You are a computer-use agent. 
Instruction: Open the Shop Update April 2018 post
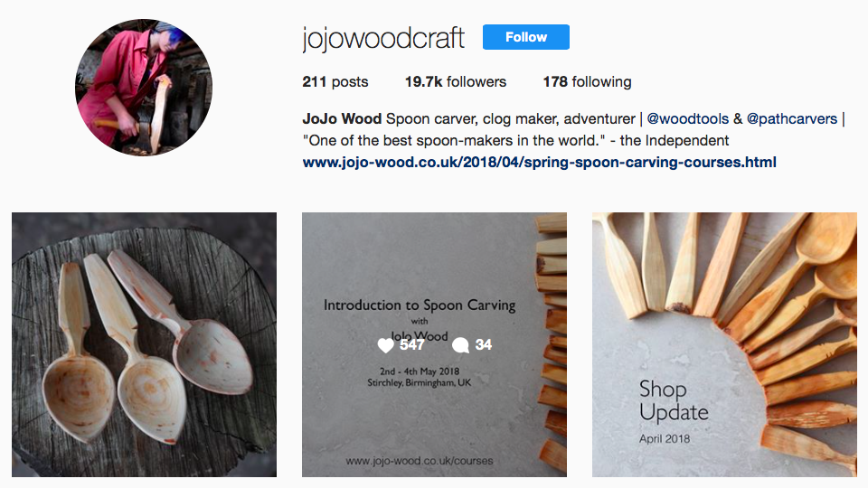(724, 344)
